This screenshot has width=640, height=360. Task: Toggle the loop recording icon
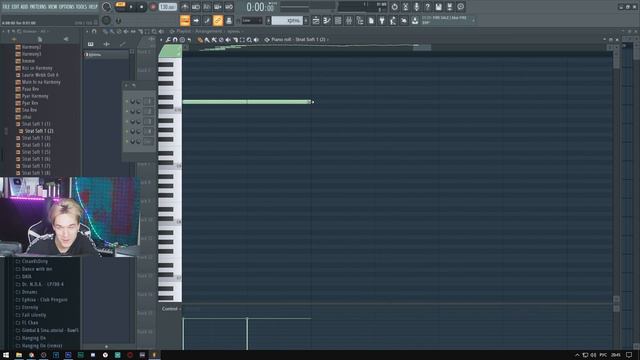pyautogui.click(x=229, y=7)
